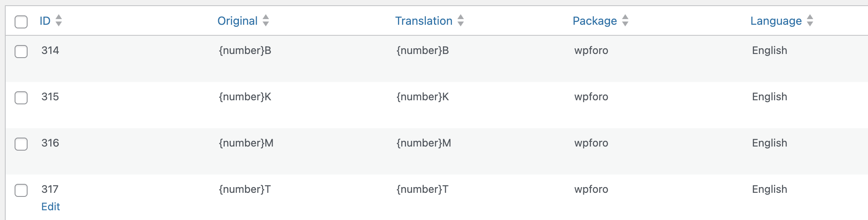Image resolution: width=868 pixels, height=220 pixels.
Task: Click the ID column sort arrows icon
Action: [x=59, y=20]
